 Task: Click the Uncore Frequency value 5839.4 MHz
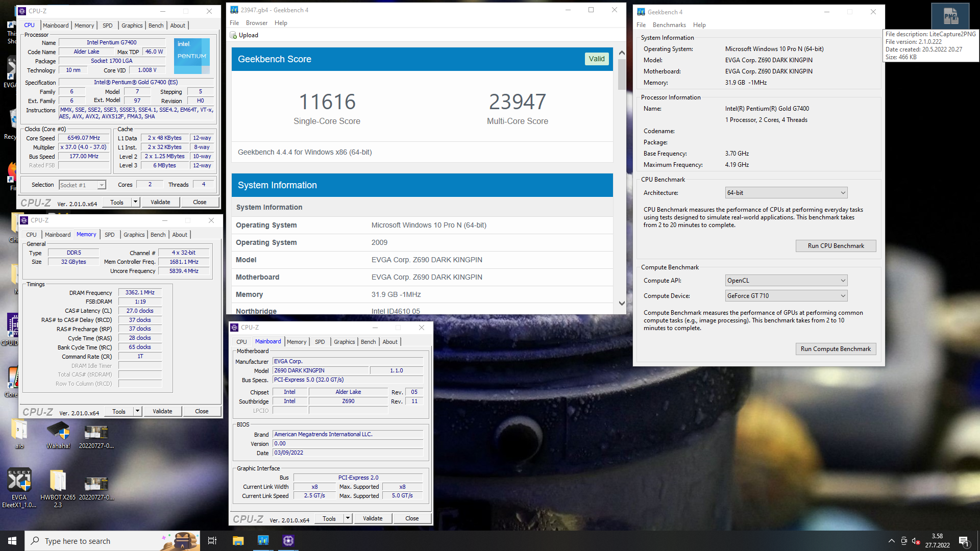tap(184, 271)
